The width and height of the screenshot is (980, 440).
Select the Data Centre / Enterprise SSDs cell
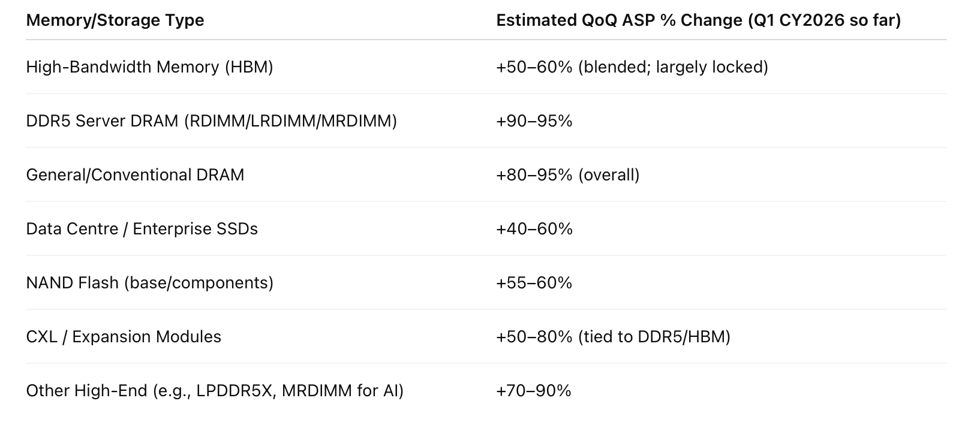click(142, 229)
